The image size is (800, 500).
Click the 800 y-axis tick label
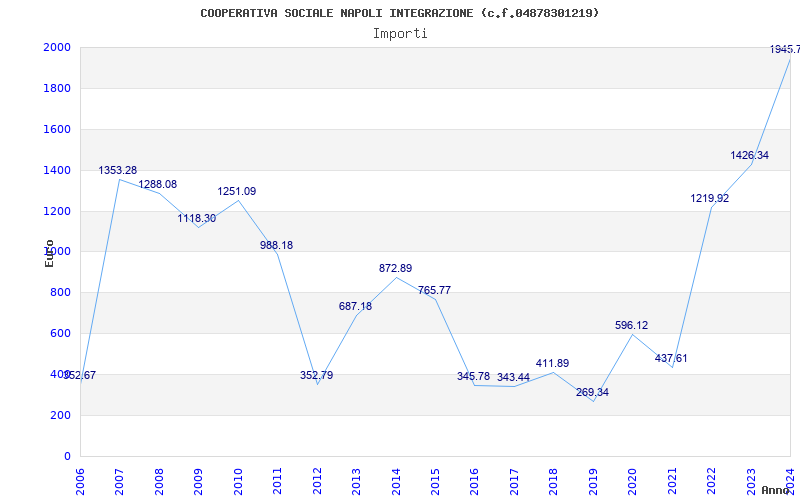point(61,293)
